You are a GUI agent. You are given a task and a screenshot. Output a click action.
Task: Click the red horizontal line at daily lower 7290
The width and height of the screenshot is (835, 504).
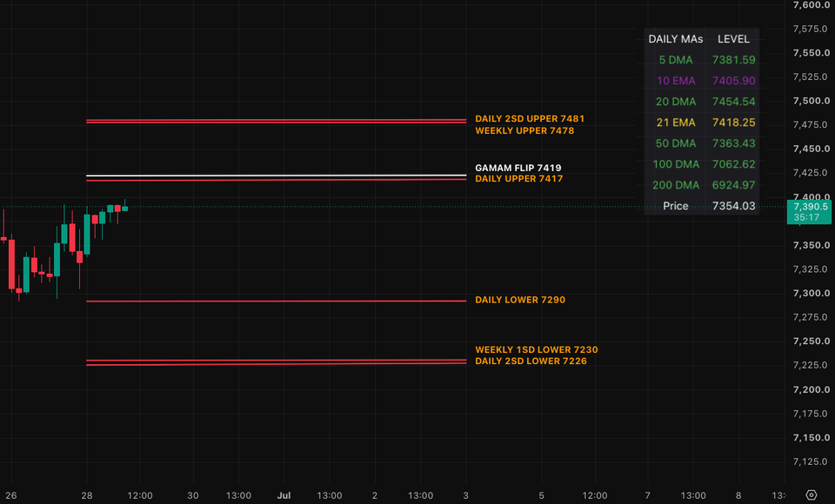click(x=277, y=302)
